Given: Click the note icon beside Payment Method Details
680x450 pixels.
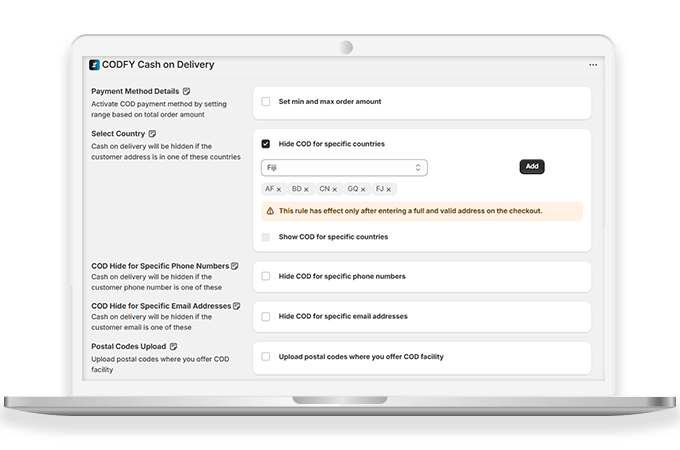Looking at the screenshot, I should point(186,91).
